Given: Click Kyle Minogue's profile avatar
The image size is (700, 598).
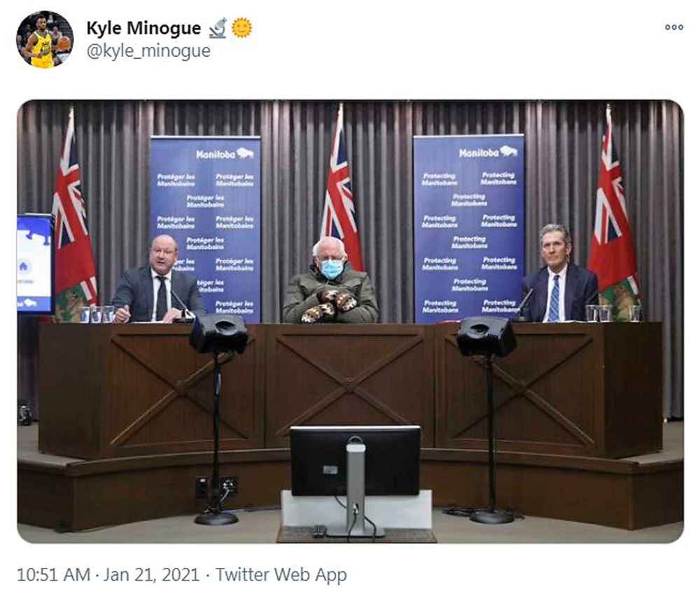Looking at the screenshot, I should [x=45, y=39].
